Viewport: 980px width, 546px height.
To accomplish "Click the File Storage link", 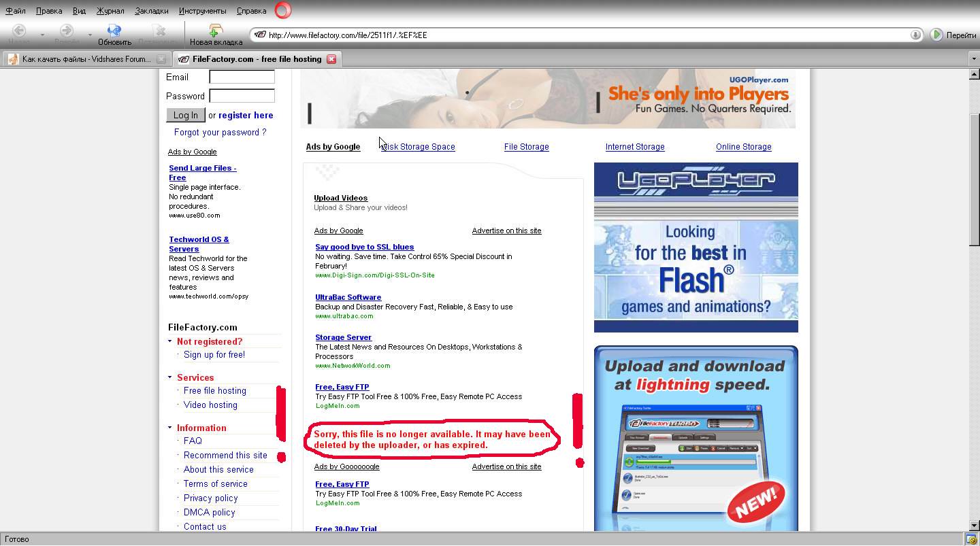I will 526,147.
